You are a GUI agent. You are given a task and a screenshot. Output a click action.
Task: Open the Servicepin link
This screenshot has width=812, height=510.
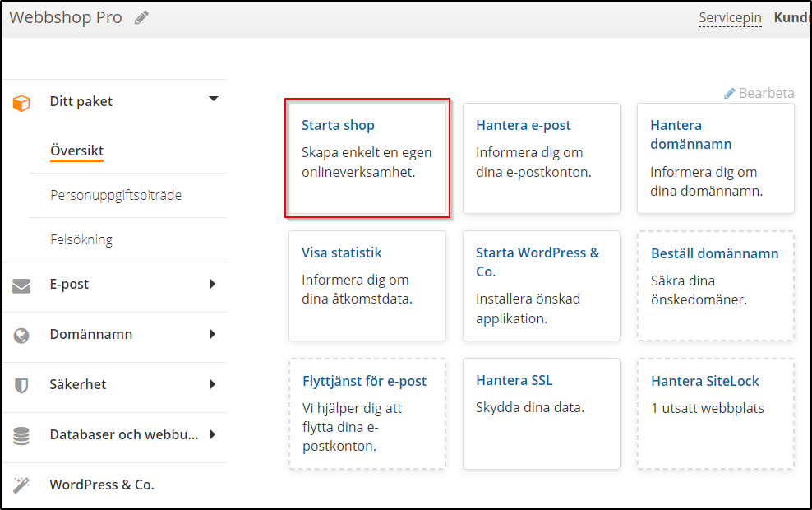730,17
